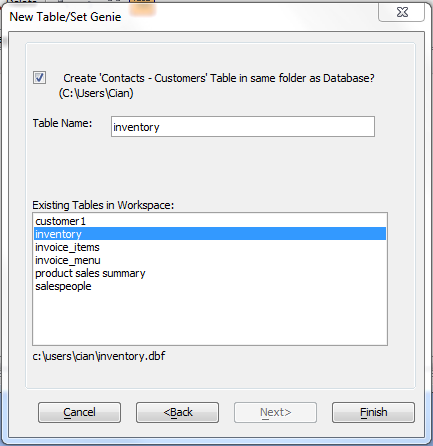Image resolution: width=433 pixels, height=446 pixels.
Task: Click the Table Name: label
Action: 62,123
